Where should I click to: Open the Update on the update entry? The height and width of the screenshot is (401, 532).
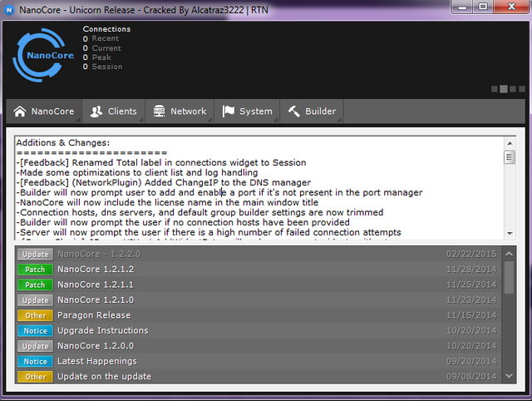coord(259,377)
